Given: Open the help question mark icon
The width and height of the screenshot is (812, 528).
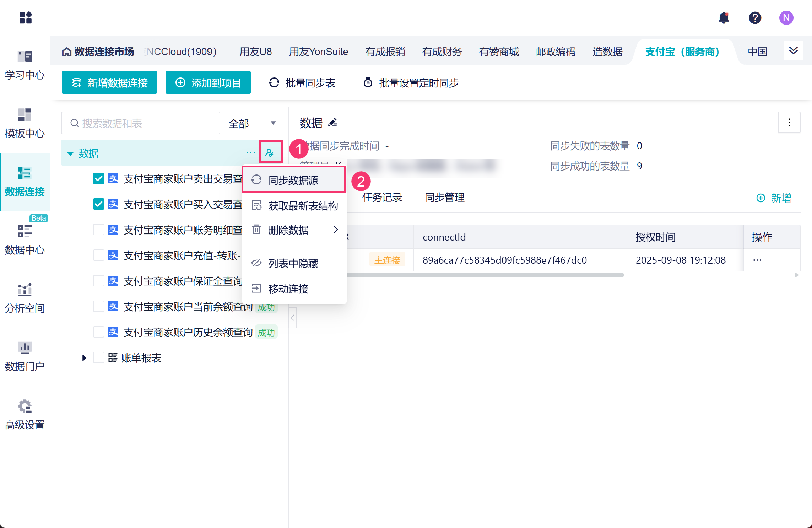Looking at the screenshot, I should pyautogui.click(x=755, y=18).
